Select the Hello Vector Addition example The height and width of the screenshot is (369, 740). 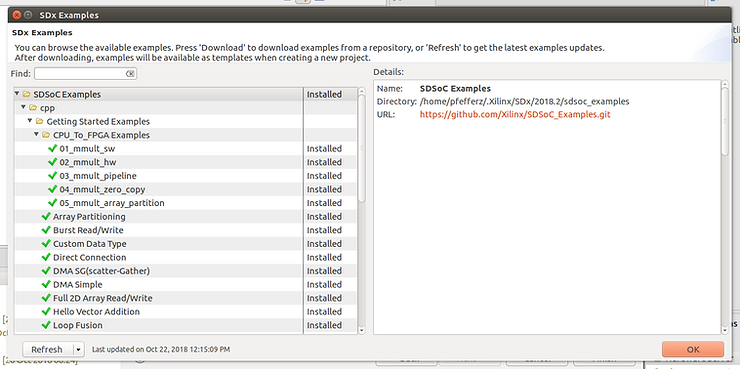(x=96, y=312)
